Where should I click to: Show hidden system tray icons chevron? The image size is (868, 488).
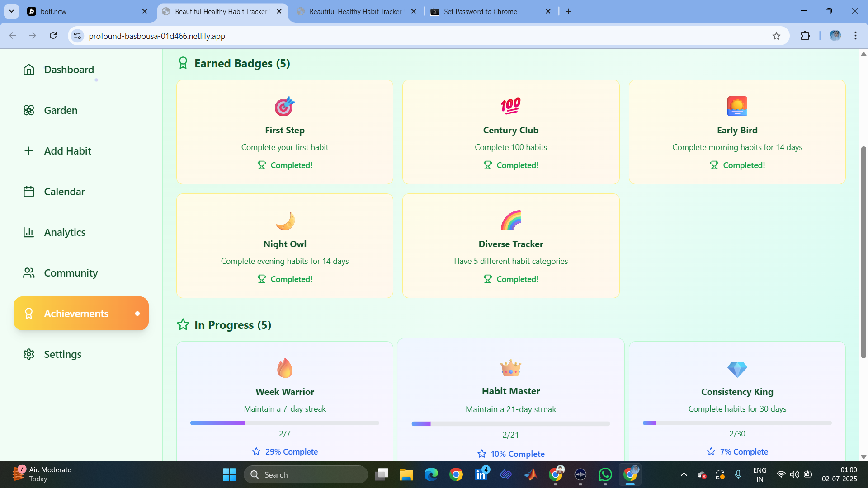[684, 474]
